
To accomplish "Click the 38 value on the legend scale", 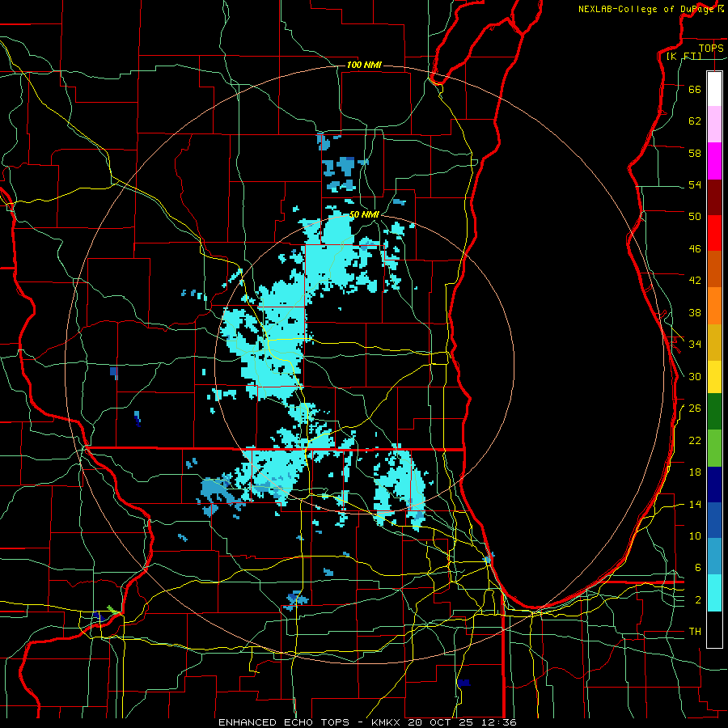I will click(x=695, y=312).
